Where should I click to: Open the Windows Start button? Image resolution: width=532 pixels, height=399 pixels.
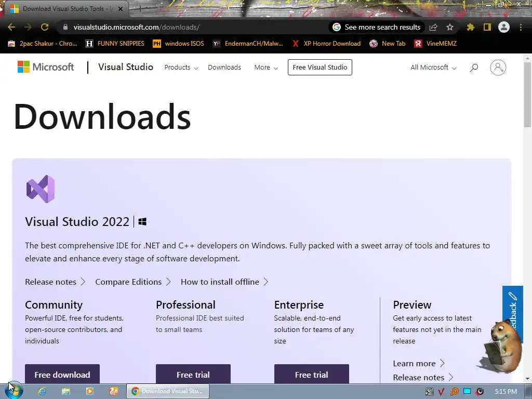(14, 391)
